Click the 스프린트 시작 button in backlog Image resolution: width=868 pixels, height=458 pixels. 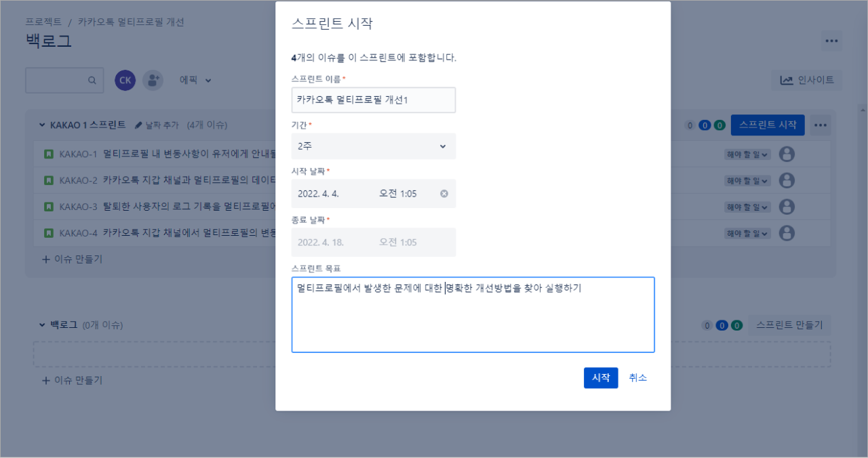(x=768, y=125)
